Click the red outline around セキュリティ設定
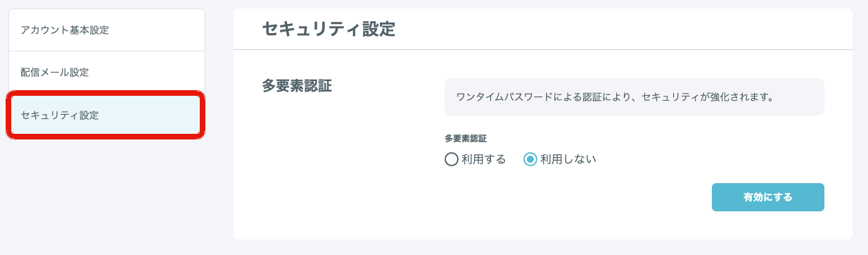This screenshot has width=868, height=255. click(x=106, y=93)
